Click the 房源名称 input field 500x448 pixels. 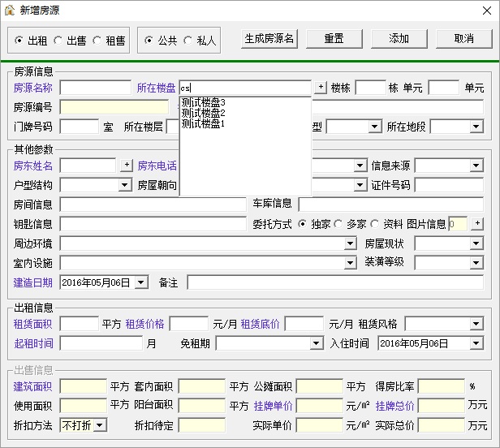pyautogui.click(x=96, y=88)
